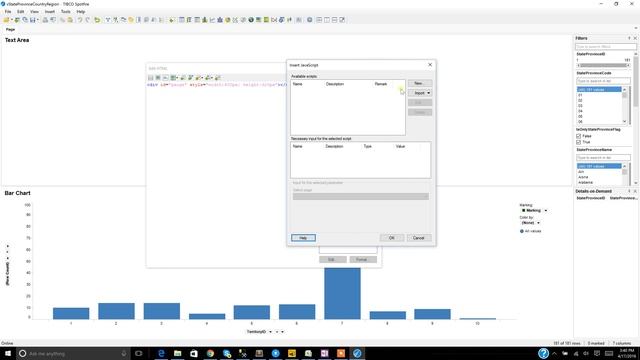The height and width of the screenshot is (360, 640).
Task: Click first icon in Edit HTML toolbar
Action: click(x=151, y=78)
